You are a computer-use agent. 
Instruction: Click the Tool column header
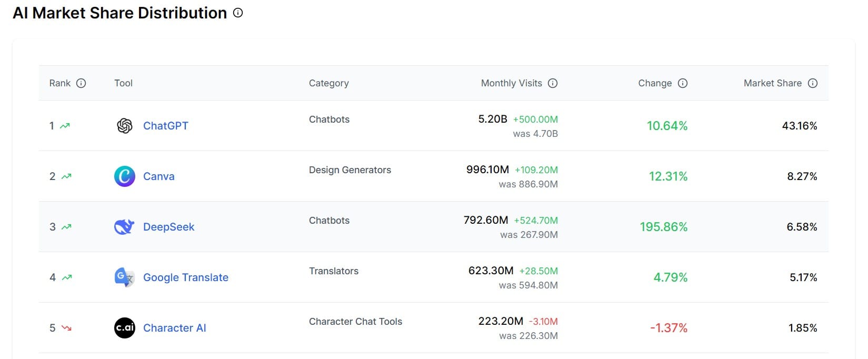124,83
